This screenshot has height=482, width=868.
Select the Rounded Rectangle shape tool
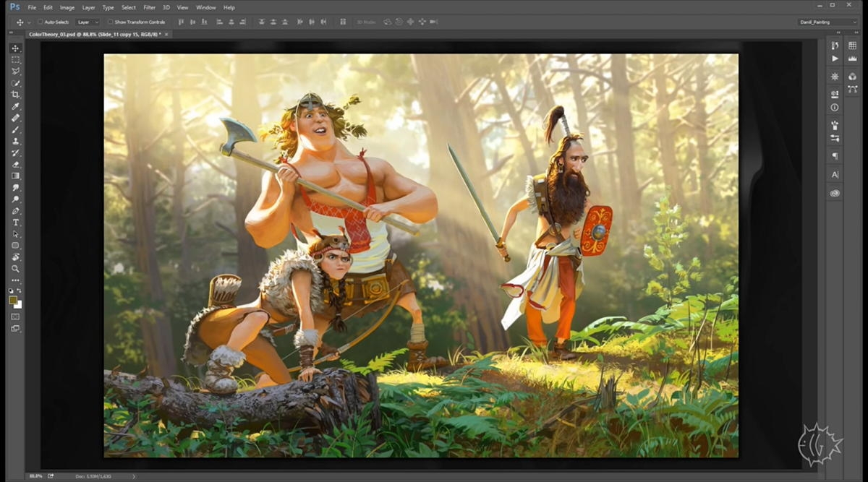[x=15, y=246]
